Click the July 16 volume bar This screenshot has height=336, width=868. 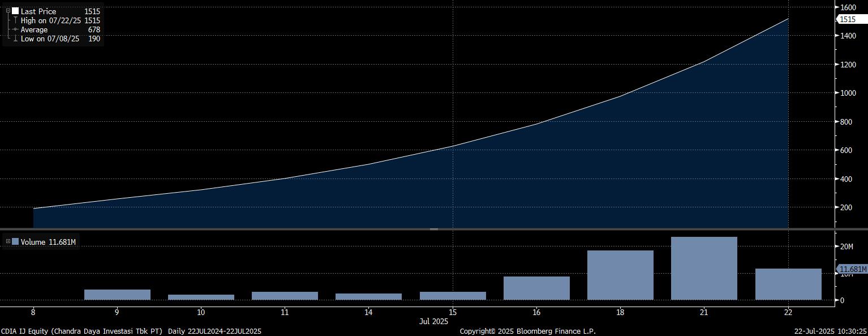(x=536, y=288)
